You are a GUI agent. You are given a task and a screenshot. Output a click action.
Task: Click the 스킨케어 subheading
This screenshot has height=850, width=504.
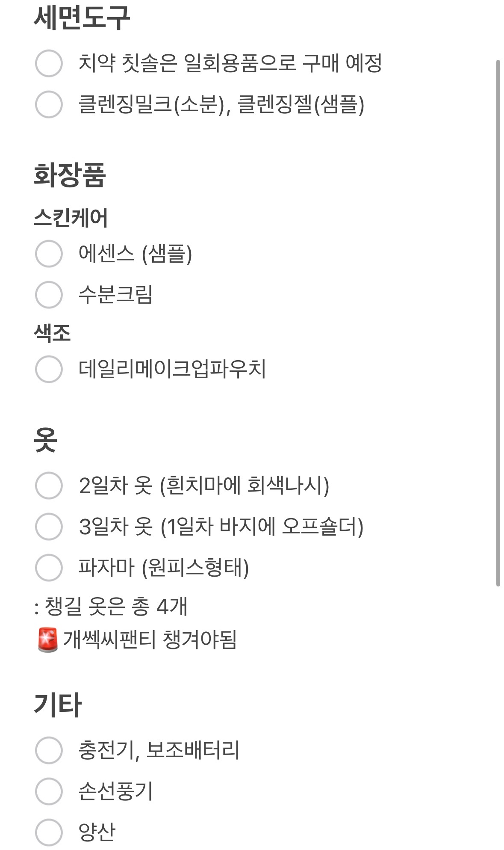point(71,218)
